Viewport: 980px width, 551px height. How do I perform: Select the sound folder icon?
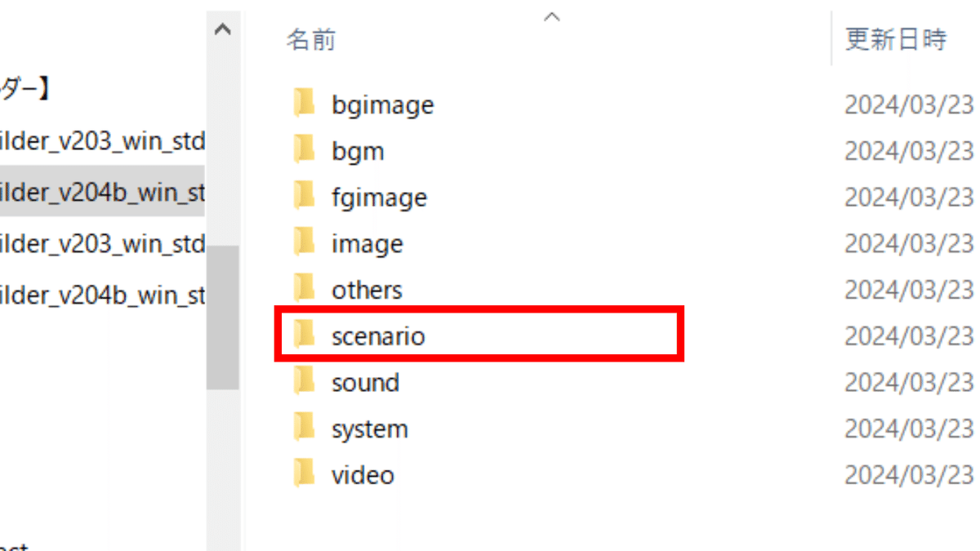click(304, 381)
